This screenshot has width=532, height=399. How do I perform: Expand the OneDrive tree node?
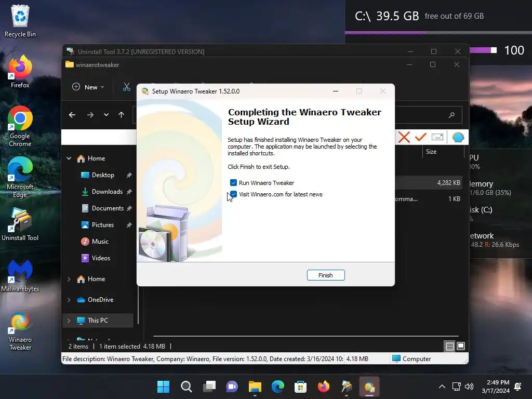(x=69, y=300)
